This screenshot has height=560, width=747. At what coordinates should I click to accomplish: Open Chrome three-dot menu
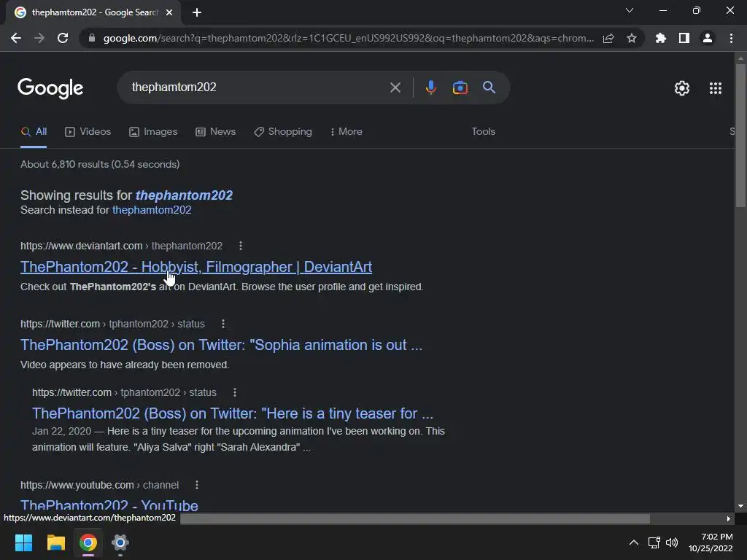[731, 38]
